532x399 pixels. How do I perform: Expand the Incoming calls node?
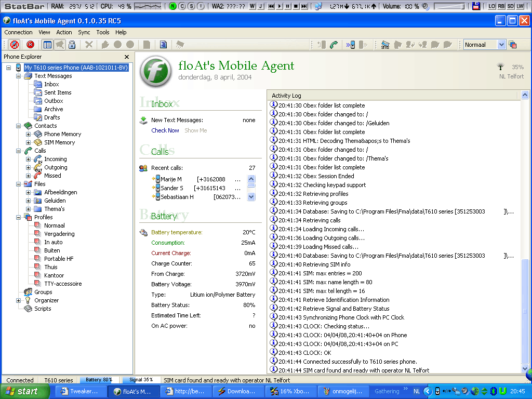[29, 159]
